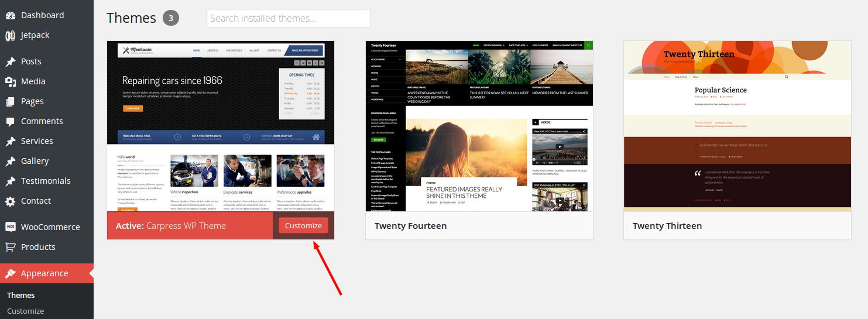Open the Services menu label
The image size is (868, 319).
coord(37,141)
